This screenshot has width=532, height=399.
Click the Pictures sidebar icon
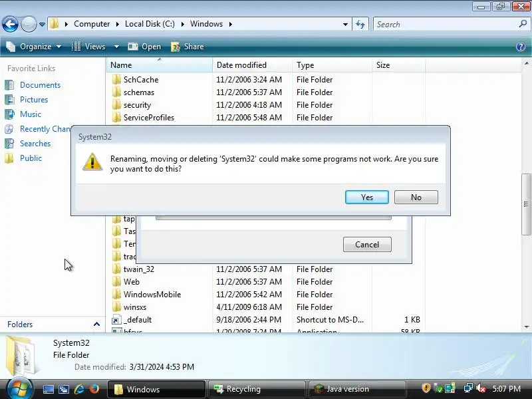click(9, 99)
